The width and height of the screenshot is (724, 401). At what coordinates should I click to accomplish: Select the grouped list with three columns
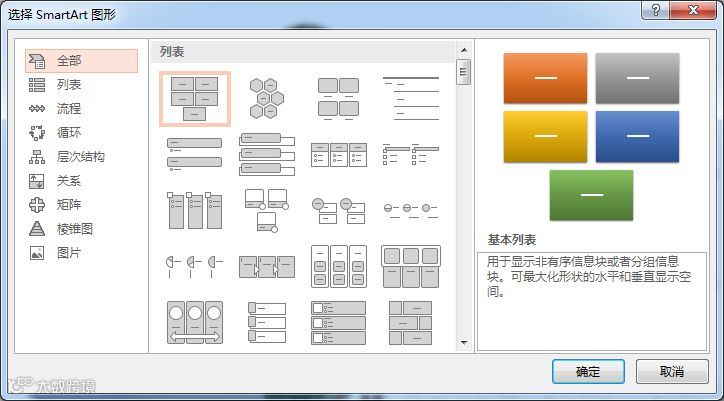(338, 267)
